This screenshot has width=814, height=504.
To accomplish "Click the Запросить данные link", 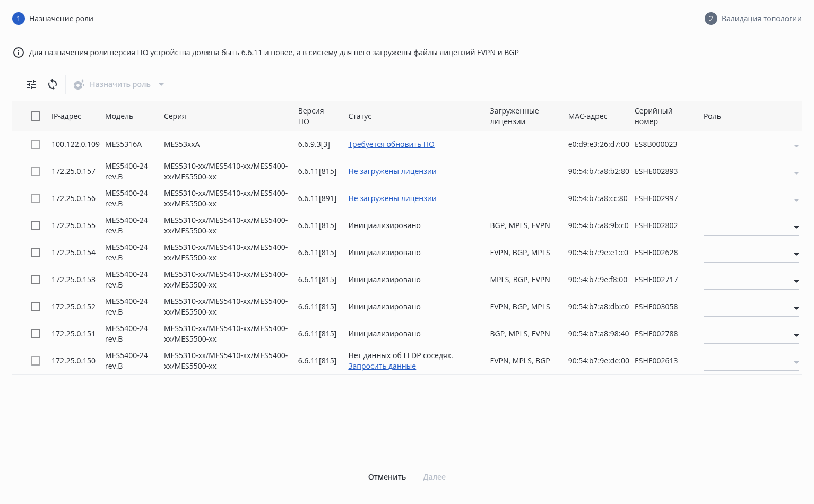I will [x=382, y=366].
